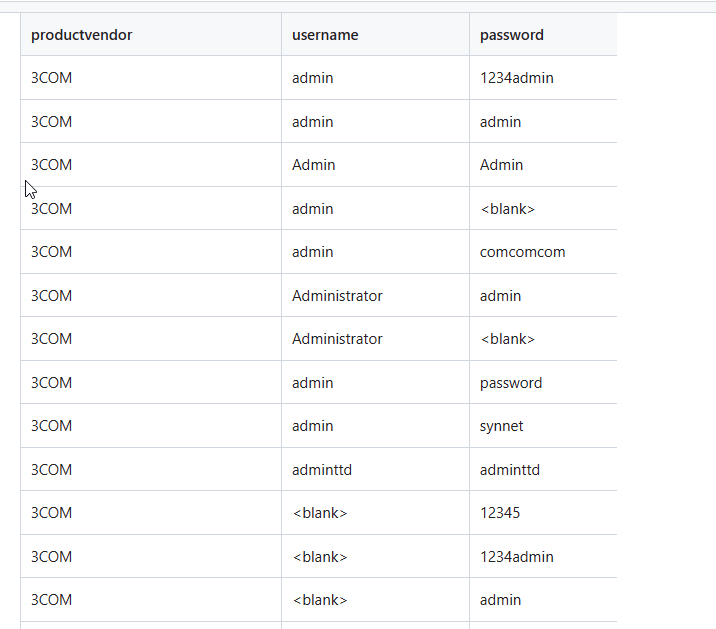Click the 12345 password cell
The height and width of the screenshot is (629, 716).
click(500, 513)
